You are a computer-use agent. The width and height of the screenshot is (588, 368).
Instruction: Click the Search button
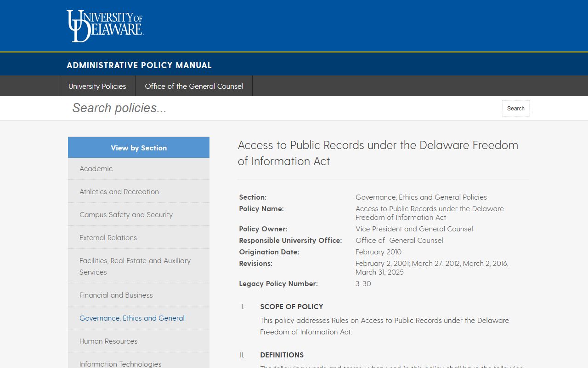point(515,109)
